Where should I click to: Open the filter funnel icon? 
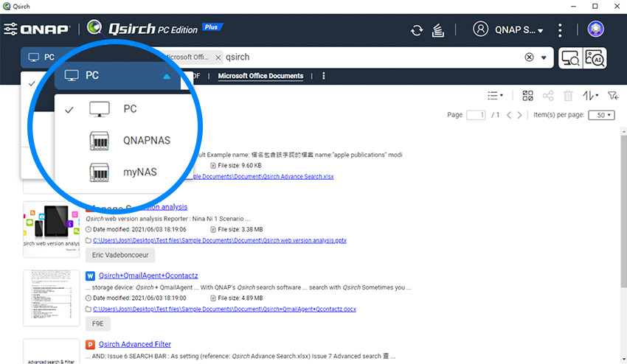[612, 96]
